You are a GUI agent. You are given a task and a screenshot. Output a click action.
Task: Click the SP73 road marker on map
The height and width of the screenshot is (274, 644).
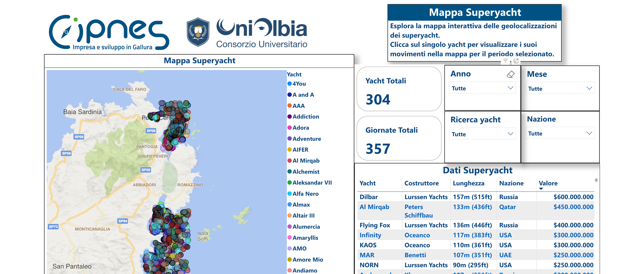coord(53,227)
